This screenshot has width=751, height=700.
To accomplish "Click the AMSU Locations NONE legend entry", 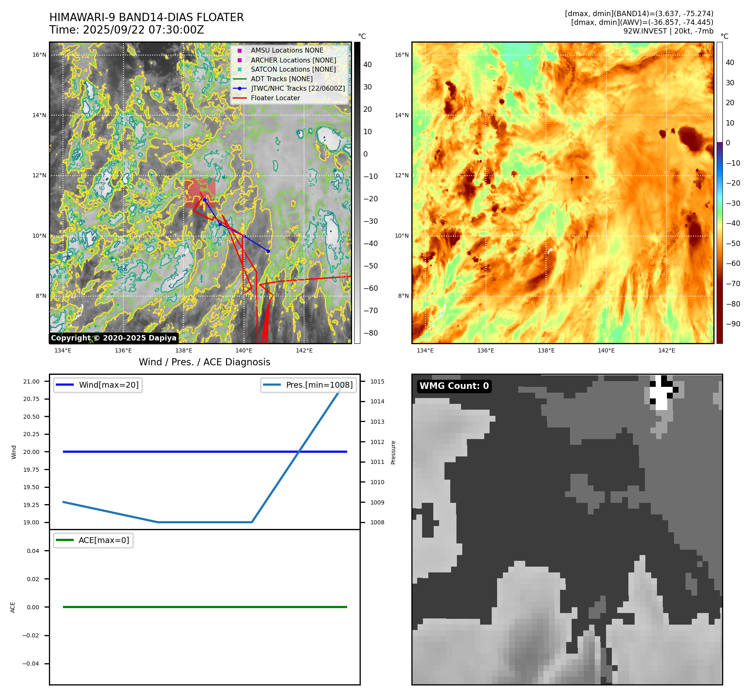I will 287,51.
